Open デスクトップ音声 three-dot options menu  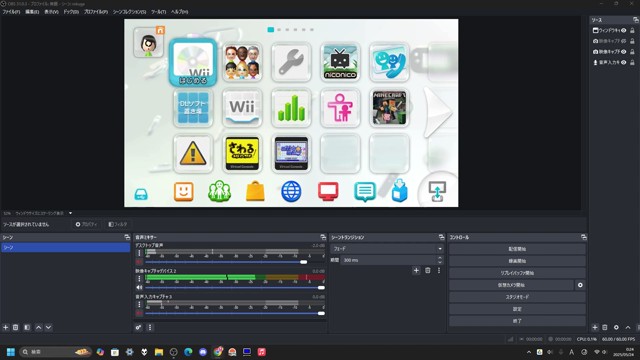click(139, 253)
